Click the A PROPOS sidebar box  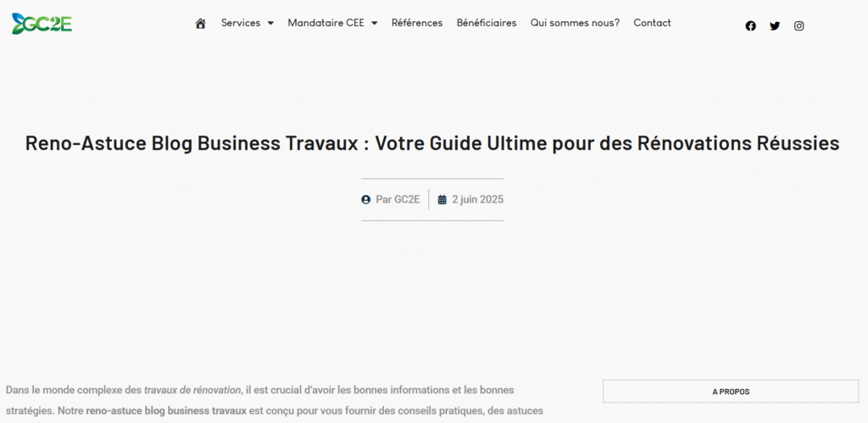pyautogui.click(x=730, y=392)
